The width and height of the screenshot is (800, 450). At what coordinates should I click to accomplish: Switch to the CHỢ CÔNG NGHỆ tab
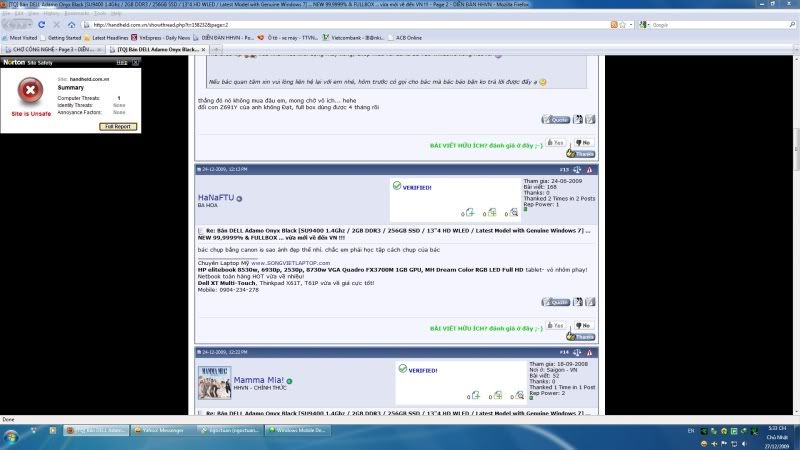click(x=52, y=49)
